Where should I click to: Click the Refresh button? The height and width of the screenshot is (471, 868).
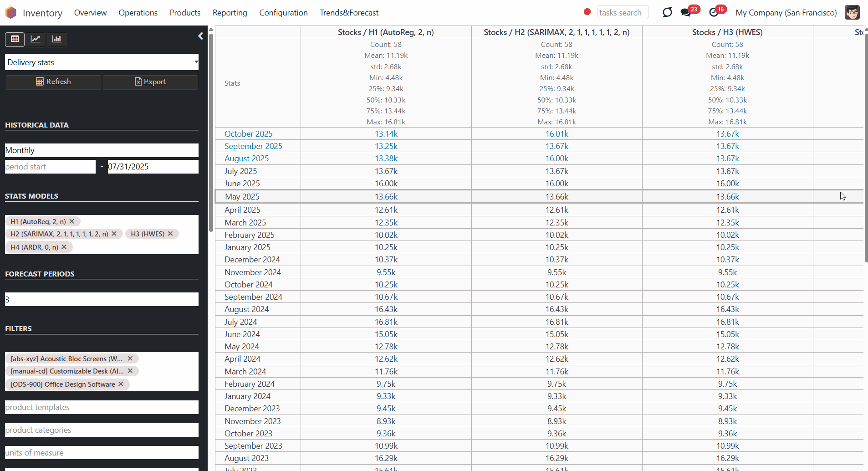[x=53, y=82]
